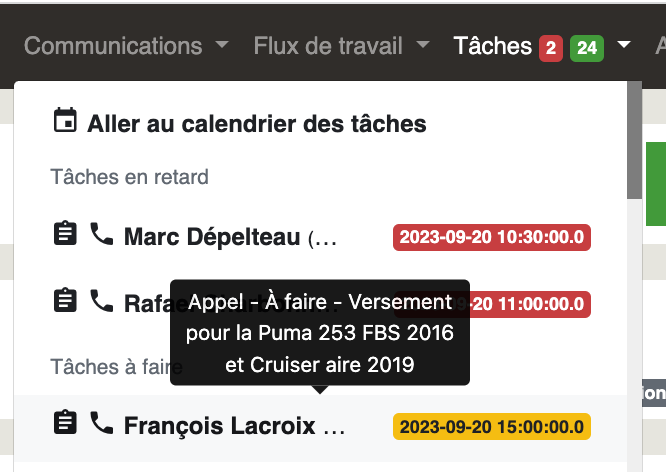This screenshot has height=472, width=666.
Task: Click the phone icon next to Marc Dépelteau
Action: 102,234
